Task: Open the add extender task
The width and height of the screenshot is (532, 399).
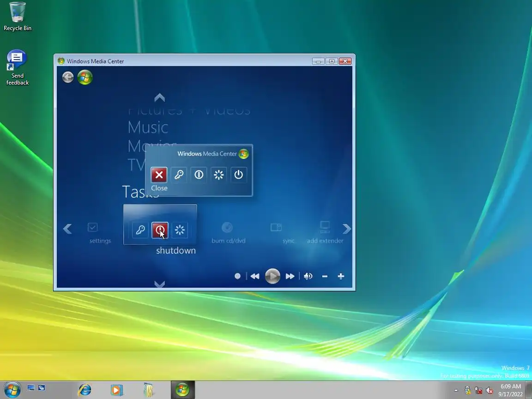Action: point(325,233)
